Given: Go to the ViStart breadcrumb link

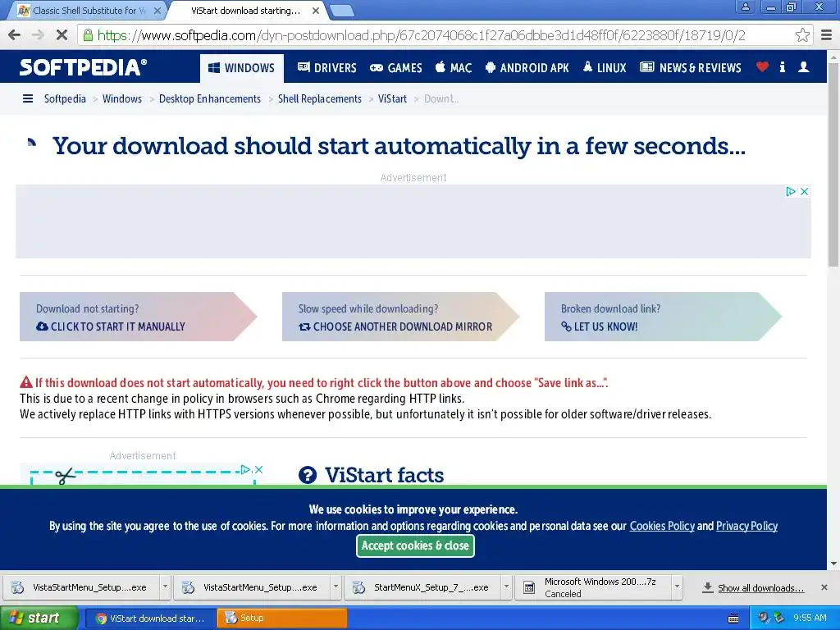Looking at the screenshot, I should [392, 98].
